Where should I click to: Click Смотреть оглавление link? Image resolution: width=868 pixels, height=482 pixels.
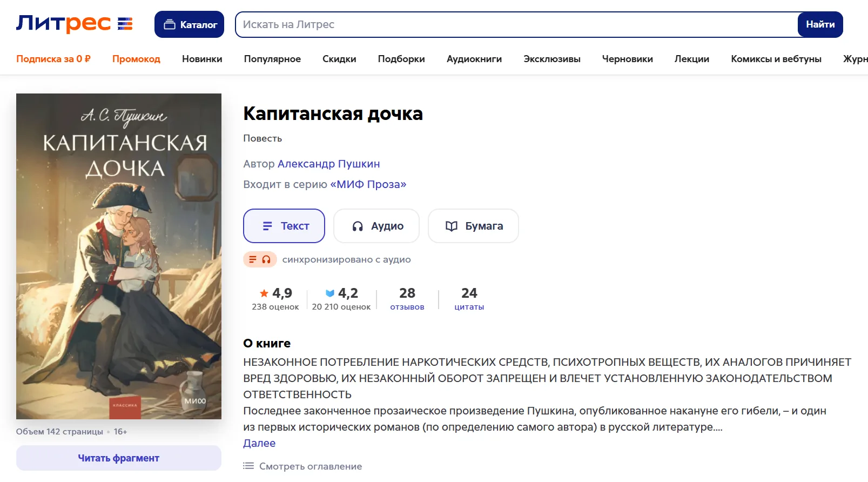302,466
